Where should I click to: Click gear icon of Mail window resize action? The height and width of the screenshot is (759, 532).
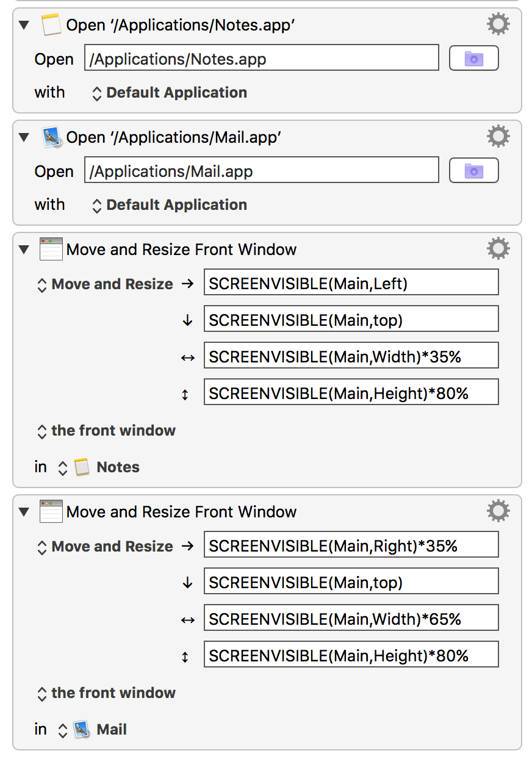click(x=498, y=511)
